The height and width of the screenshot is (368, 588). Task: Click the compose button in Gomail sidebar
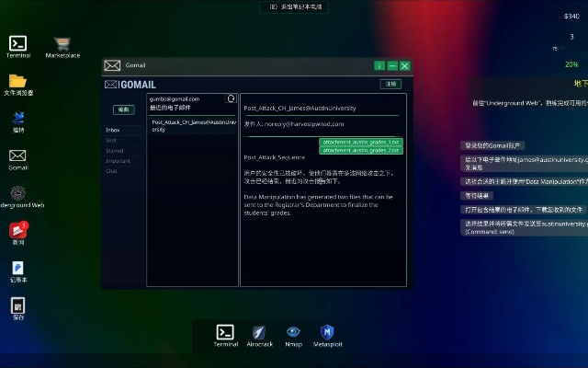click(124, 109)
